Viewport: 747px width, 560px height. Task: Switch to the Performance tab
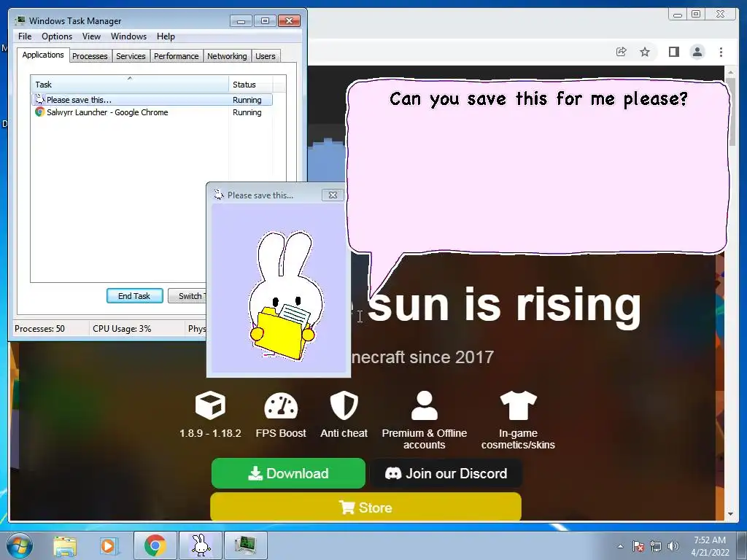(x=177, y=56)
